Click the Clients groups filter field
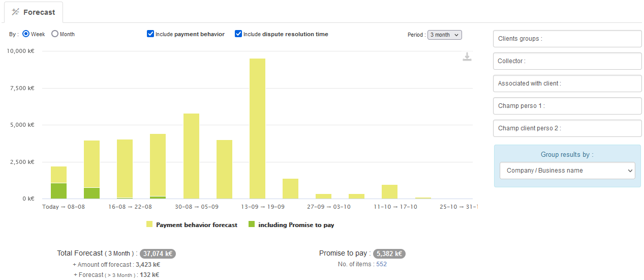644x280 pixels. click(567, 39)
